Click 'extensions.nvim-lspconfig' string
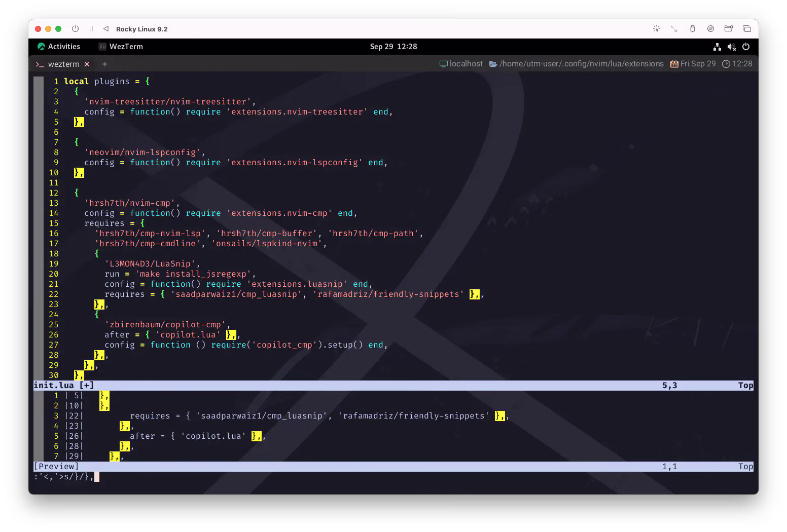This screenshot has width=787, height=532. point(295,163)
